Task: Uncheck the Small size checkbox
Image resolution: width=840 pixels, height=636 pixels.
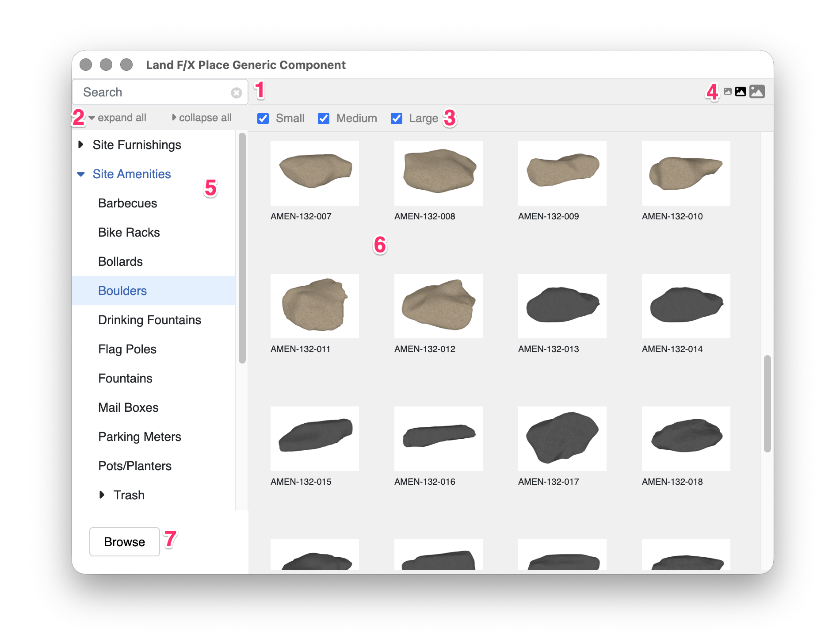Action: point(263,119)
